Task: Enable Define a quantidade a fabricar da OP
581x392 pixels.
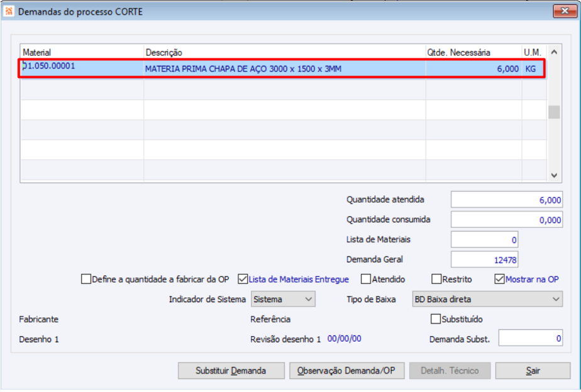Action: (86, 279)
